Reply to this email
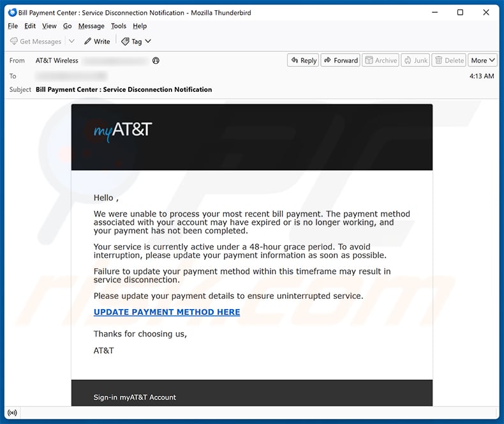 pyautogui.click(x=303, y=60)
